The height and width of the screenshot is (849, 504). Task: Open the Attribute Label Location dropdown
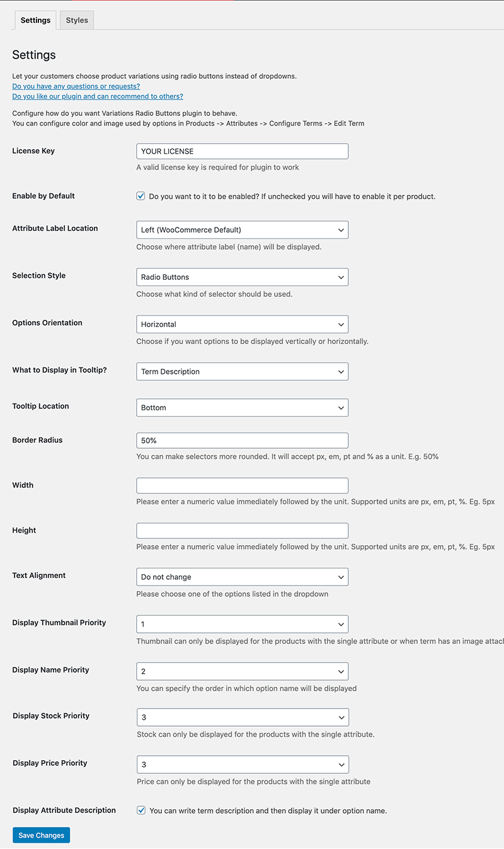(x=242, y=230)
